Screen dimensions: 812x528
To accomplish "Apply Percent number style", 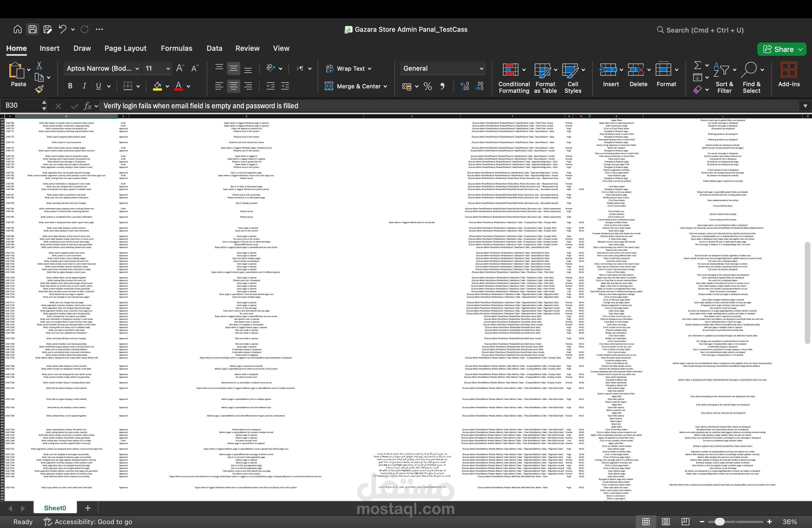I will pos(428,86).
